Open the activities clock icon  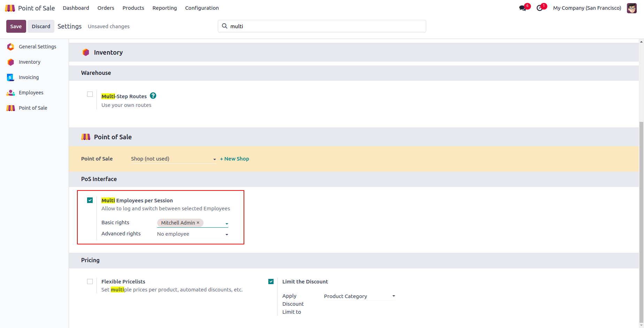click(539, 8)
